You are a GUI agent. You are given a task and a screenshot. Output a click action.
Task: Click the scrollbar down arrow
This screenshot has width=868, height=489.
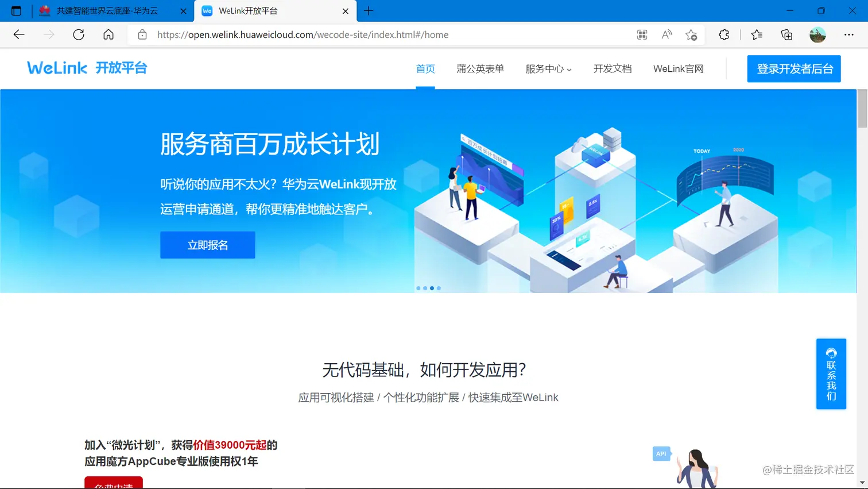(x=862, y=483)
